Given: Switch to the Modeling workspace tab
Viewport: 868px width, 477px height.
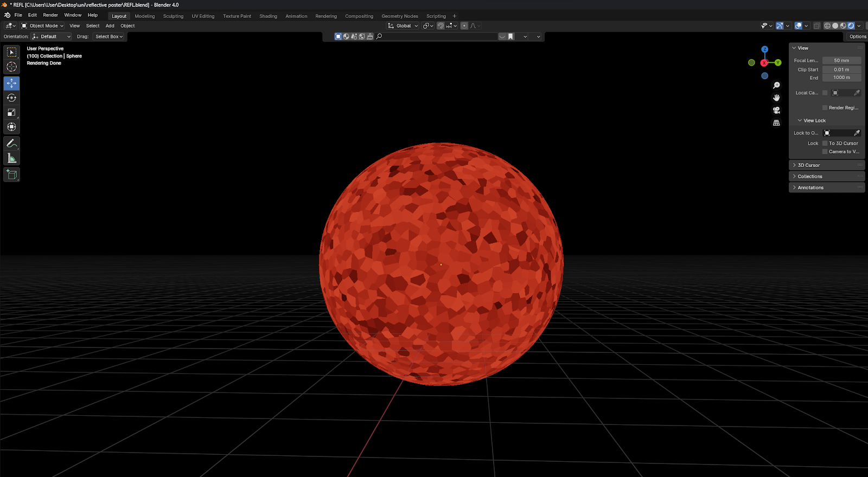Looking at the screenshot, I should coord(145,16).
